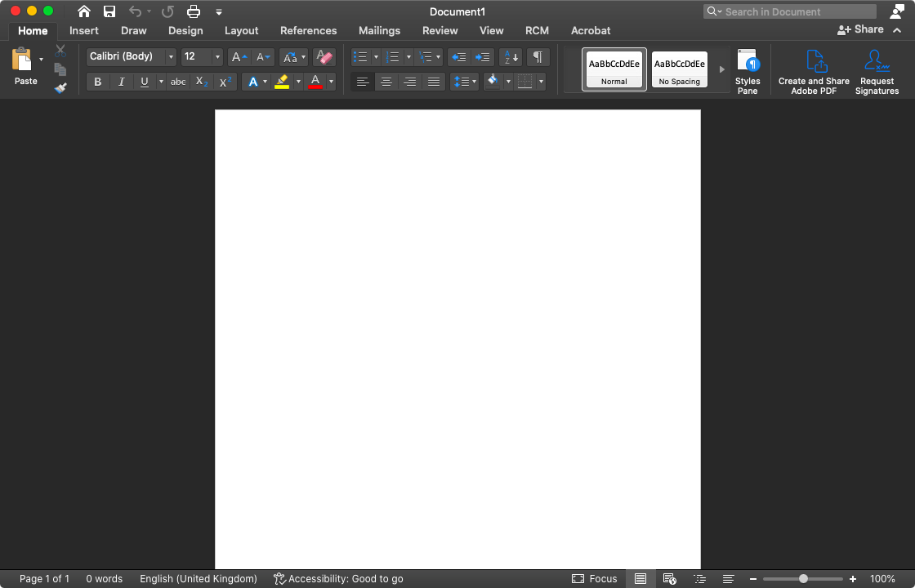Open the user account icon
Image resolution: width=915 pixels, height=588 pixels.
point(897,11)
